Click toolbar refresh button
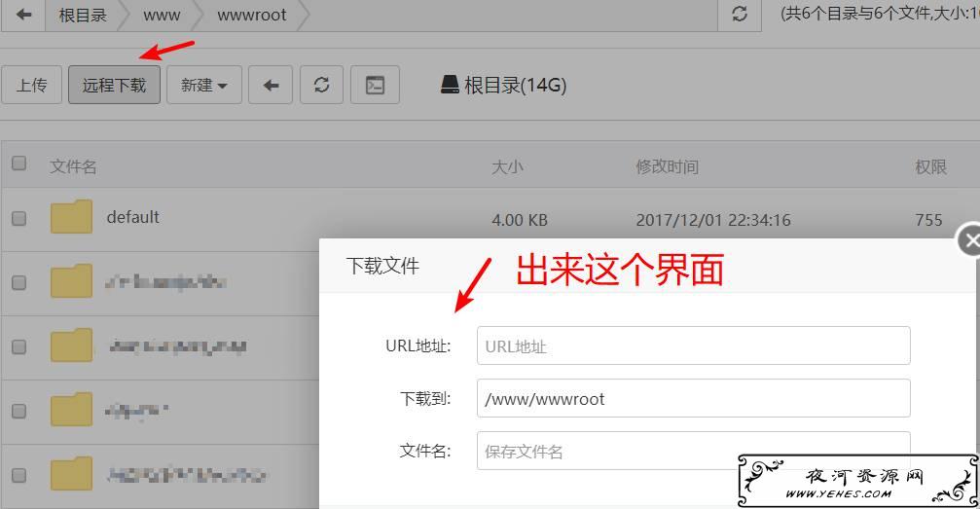The height and width of the screenshot is (509, 980). point(321,85)
